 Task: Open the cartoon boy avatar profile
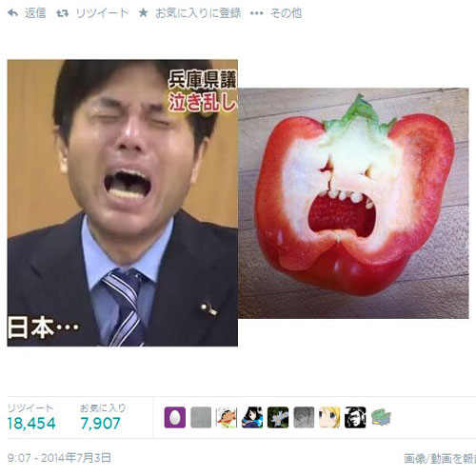coord(227,417)
